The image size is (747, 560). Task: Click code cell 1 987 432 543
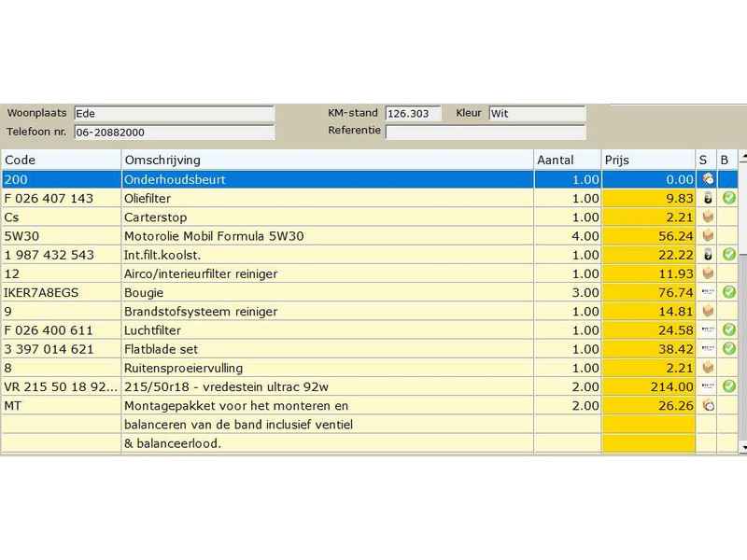(61, 255)
